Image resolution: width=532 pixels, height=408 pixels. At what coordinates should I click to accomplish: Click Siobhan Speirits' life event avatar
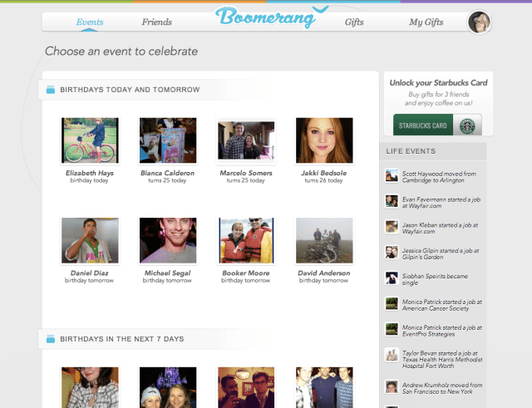pyautogui.click(x=392, y=278)
